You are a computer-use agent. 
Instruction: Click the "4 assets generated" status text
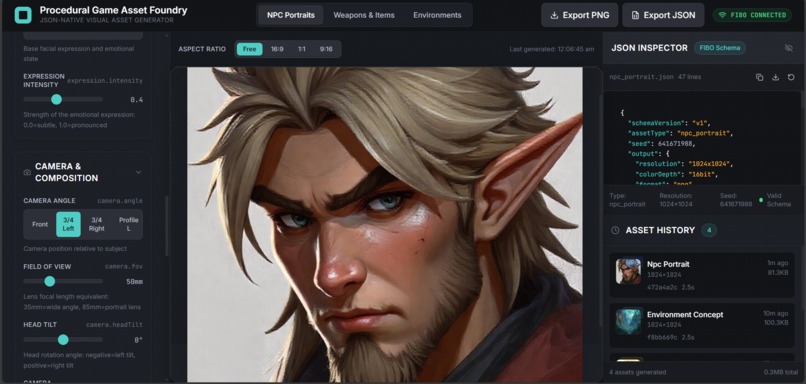[x=637, y=372]
